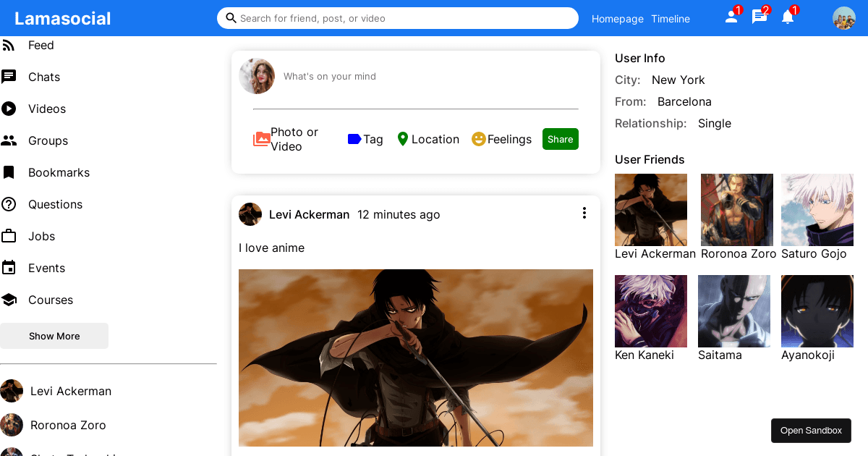This screenshot has width=868, height=456.
Task: Click the friend requests icon
Action: coord(730,16)
